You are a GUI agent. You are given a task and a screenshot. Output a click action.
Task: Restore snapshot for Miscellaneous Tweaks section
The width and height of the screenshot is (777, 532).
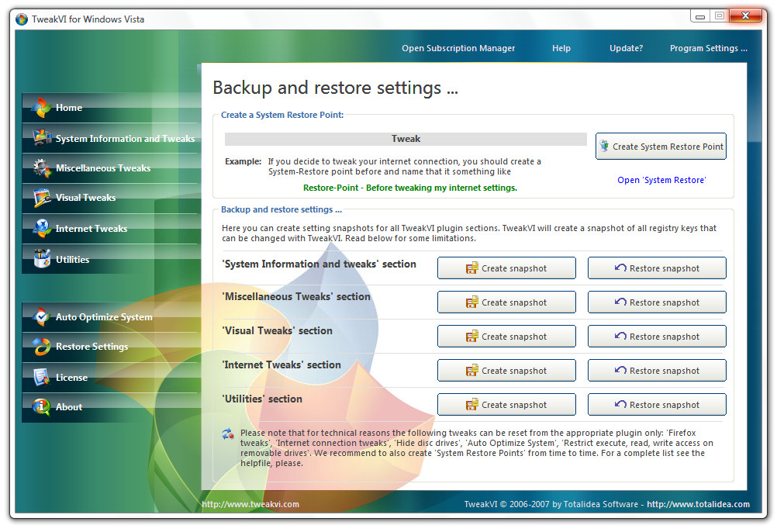coord(657,302)
